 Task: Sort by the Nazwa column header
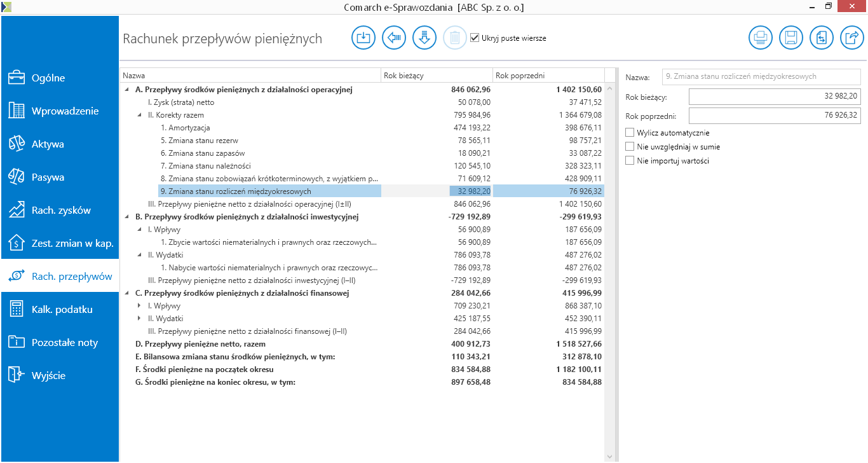(250, 76)
